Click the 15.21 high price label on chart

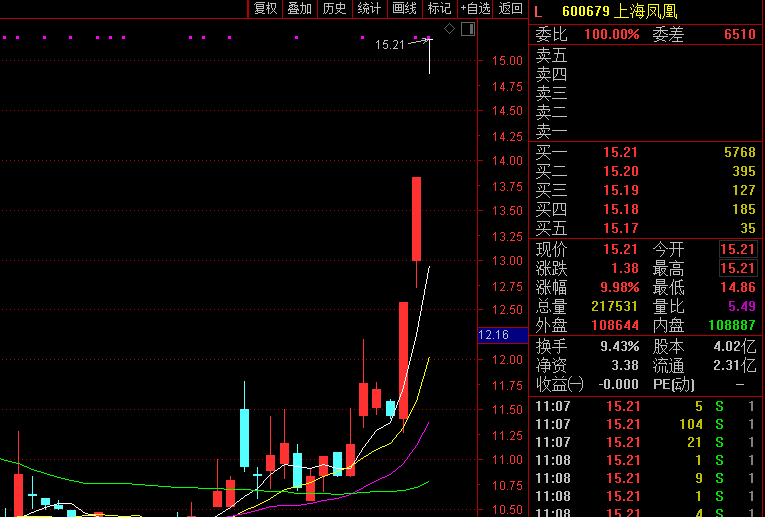pyautogui.click(x=389, y=45)
